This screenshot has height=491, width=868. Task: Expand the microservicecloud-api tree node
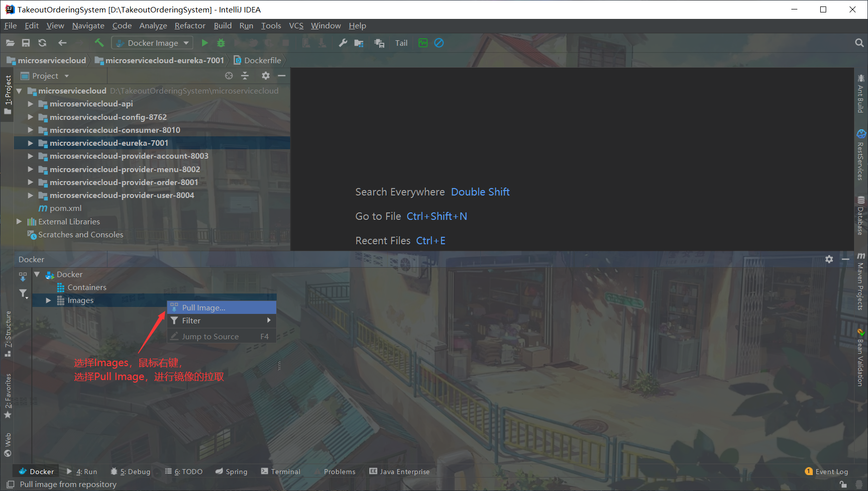(x=30, y=103)
